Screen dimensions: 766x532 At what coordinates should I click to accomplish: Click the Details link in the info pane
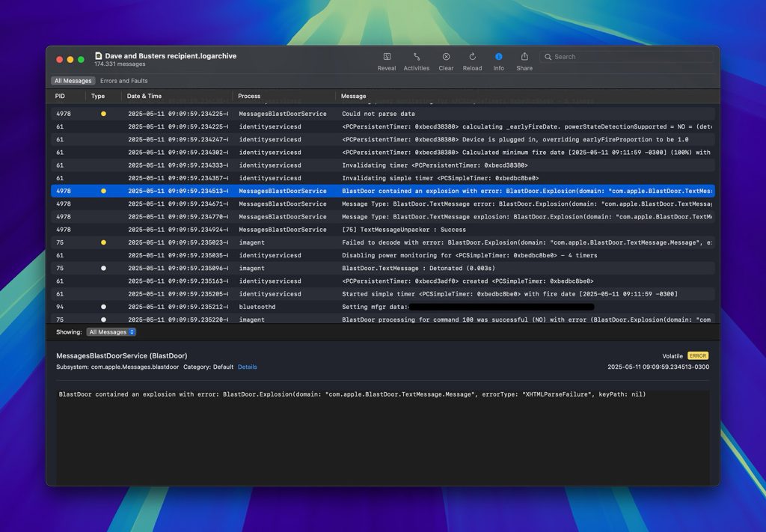tap(247, 367)
